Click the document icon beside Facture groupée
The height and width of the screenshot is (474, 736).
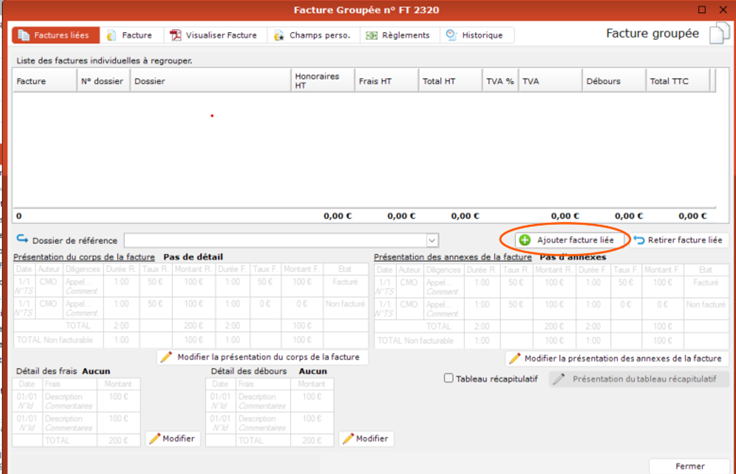pyautogui.click(x=718, y=34)
